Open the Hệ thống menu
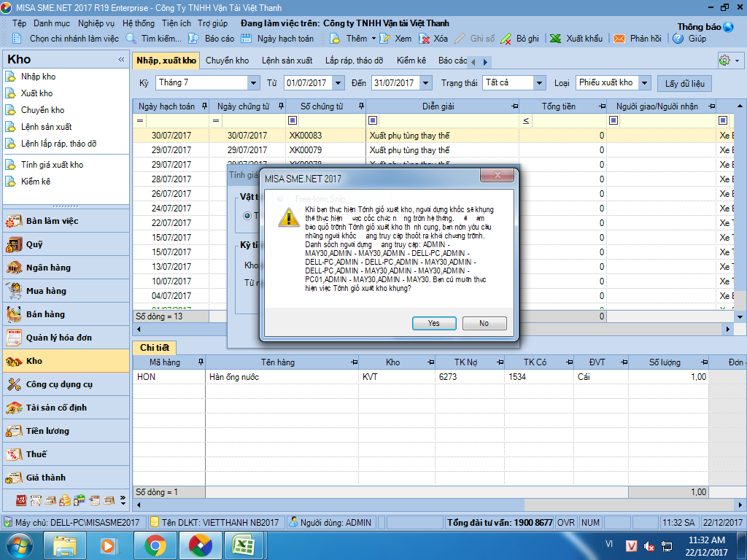Viewport: 747px width, 560px height. click(x=139, y=23)
